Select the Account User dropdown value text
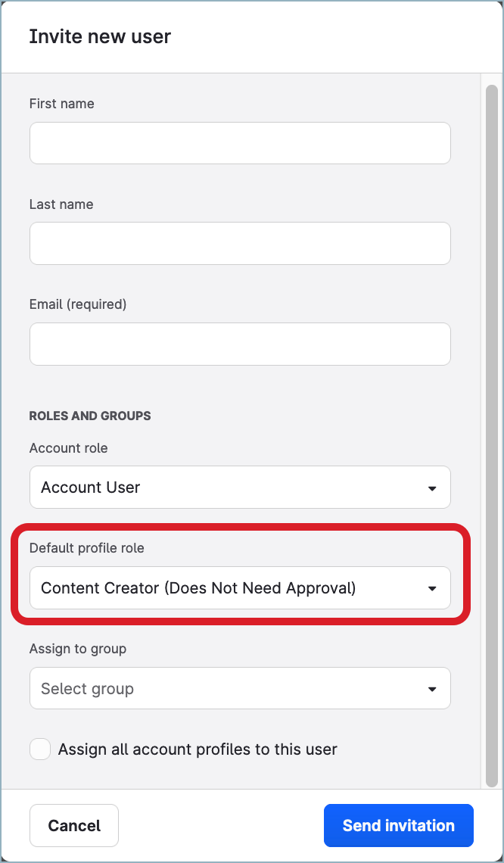The height and width of the screenshot is (863, 504). point(90,488)
